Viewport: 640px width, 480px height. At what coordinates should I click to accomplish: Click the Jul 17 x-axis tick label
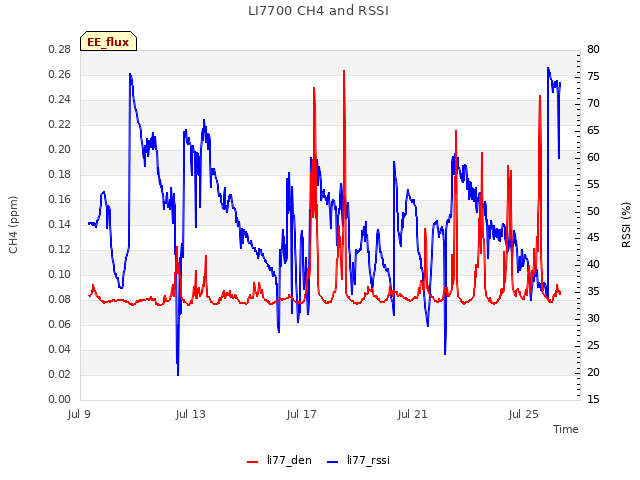(302, 414)
